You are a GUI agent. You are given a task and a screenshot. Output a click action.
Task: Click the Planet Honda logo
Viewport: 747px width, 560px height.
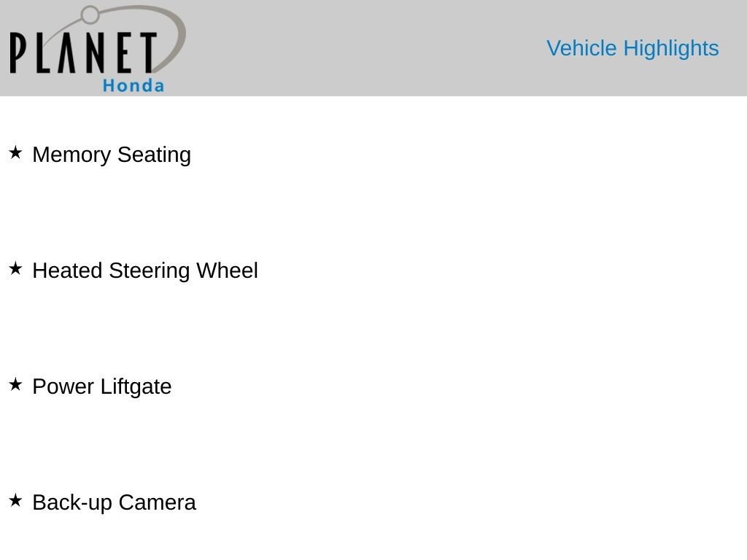point(98,48)
